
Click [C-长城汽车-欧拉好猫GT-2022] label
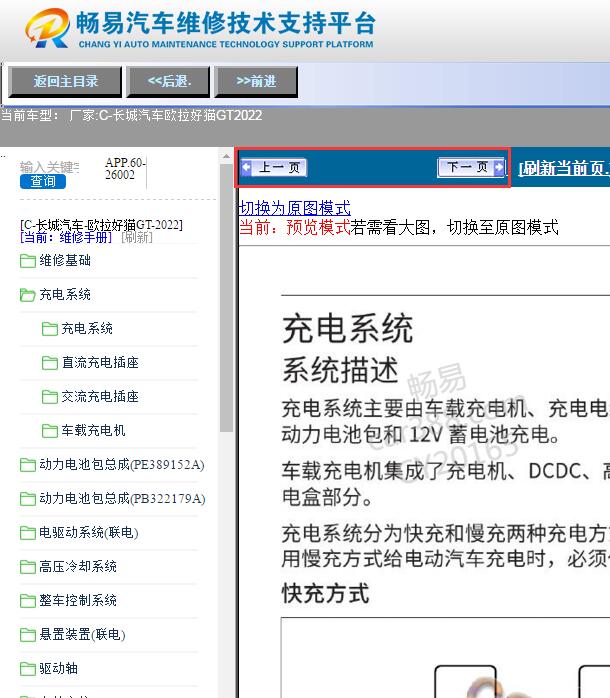(x=102, y=225)
